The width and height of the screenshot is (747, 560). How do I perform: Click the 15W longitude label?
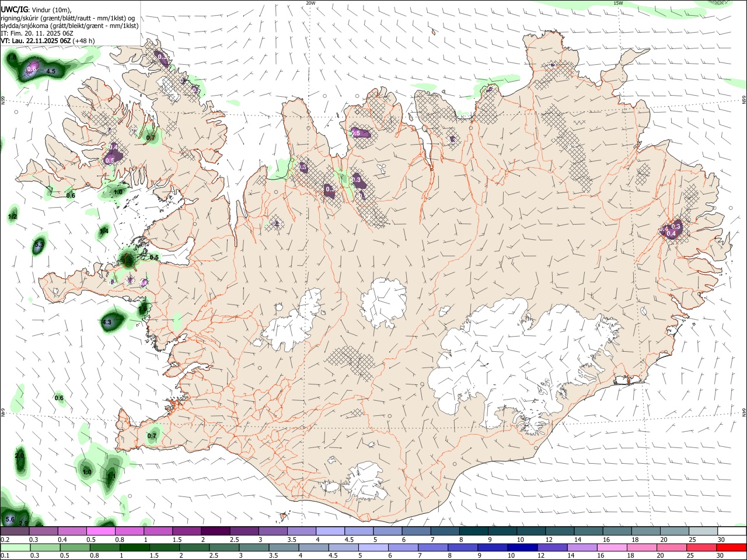(619, 3)
